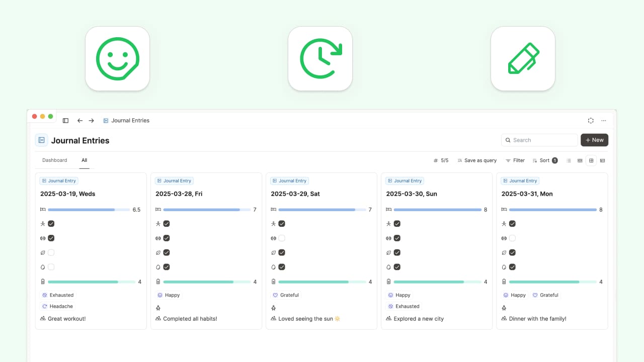The image size is (644, 362).
Task: Switch to list view layout icon
Action: [569, 161]
